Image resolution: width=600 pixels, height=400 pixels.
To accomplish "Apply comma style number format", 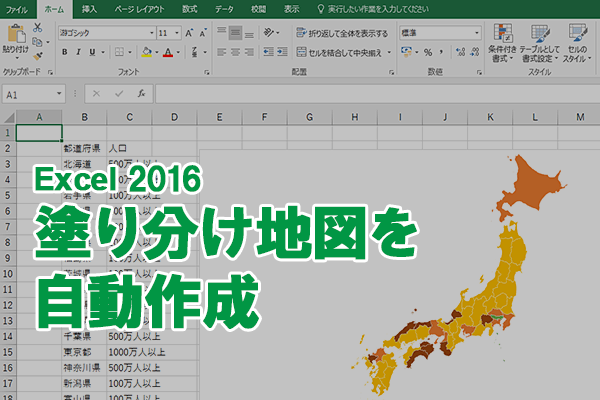I will click(x=441, y=52).
